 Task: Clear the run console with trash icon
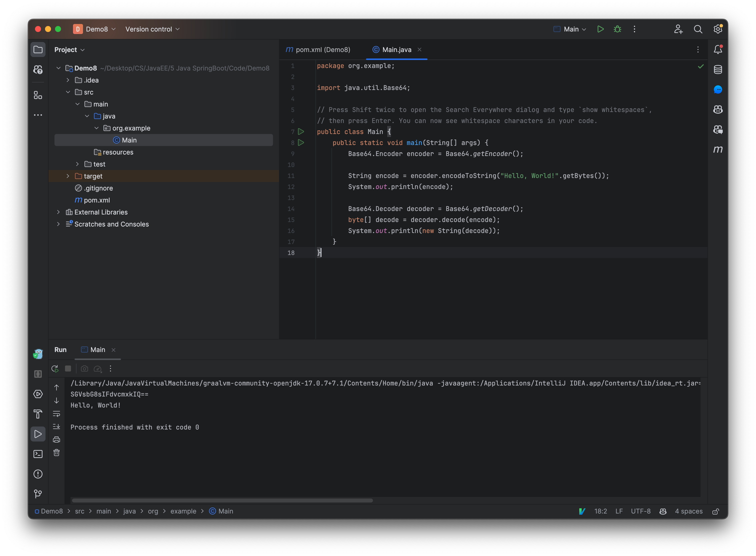coord(56,453)
